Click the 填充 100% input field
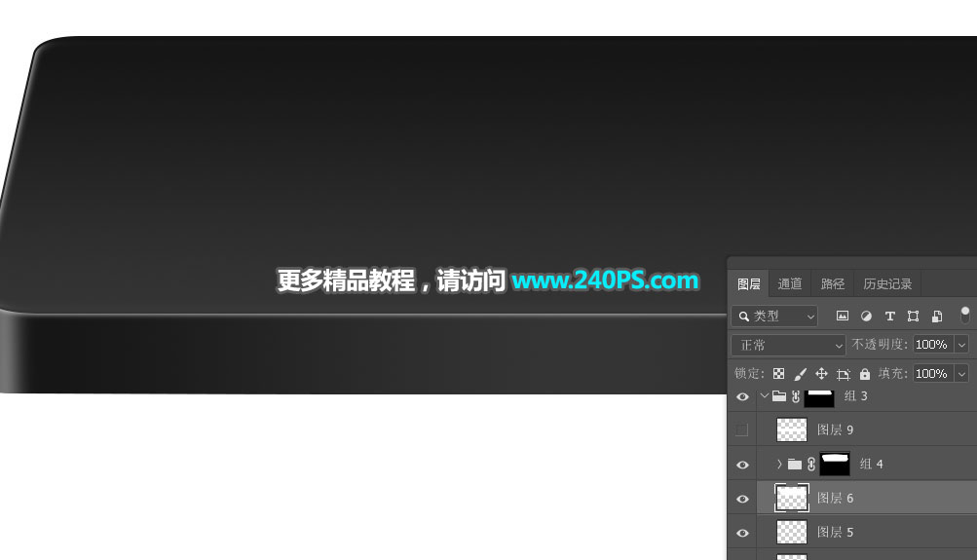977x560 pixels. (933, 374)
